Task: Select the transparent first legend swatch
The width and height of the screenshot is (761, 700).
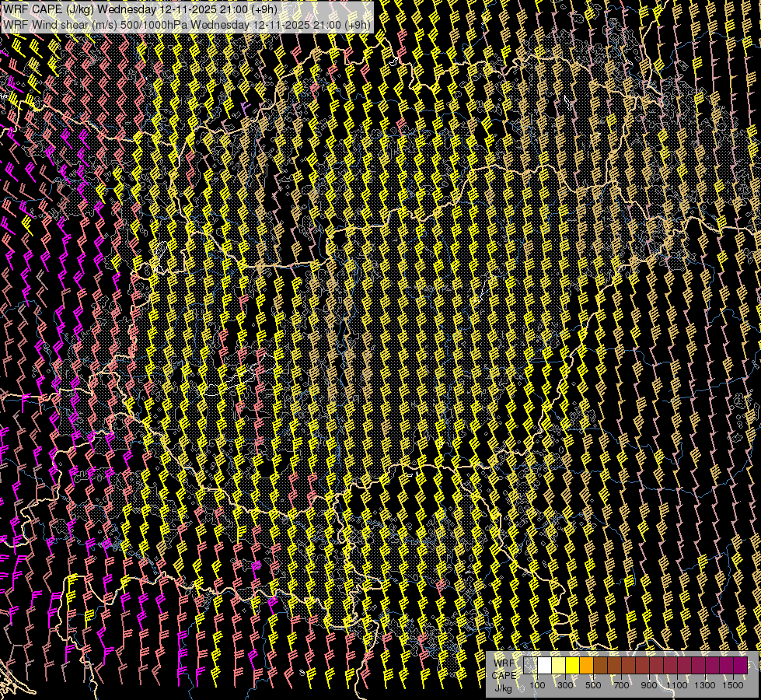Action: coord(530,665)
